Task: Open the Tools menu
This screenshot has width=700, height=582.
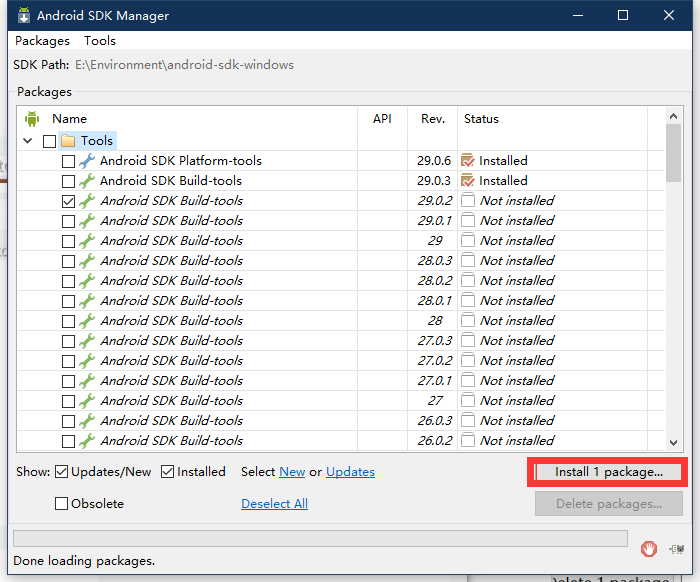Action: [100, 41]
